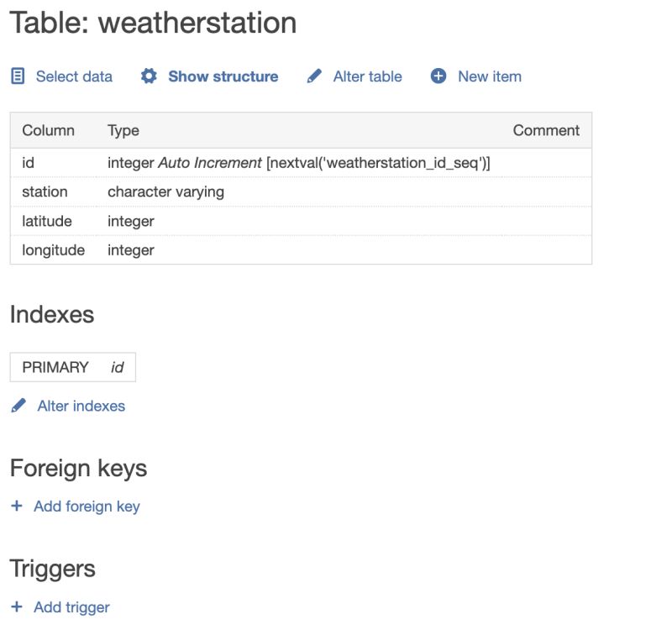Click the plus icon beside Add trigger
This screenshot has height=630, width=672.
15,606
